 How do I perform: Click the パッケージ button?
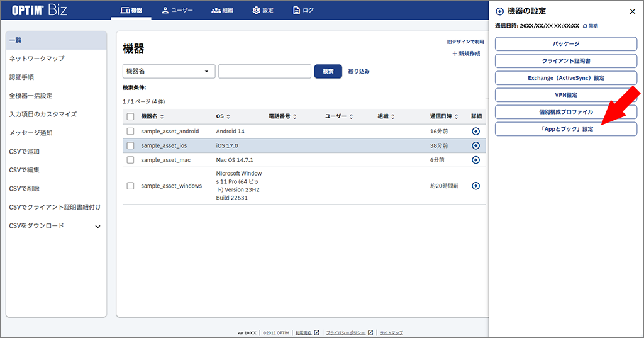pos(566,43)
